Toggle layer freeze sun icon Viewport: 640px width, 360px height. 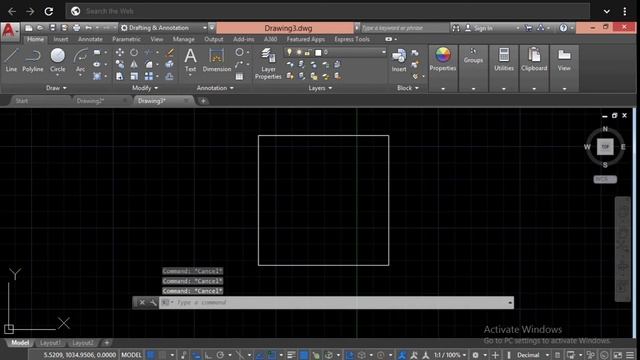(299, 52)
